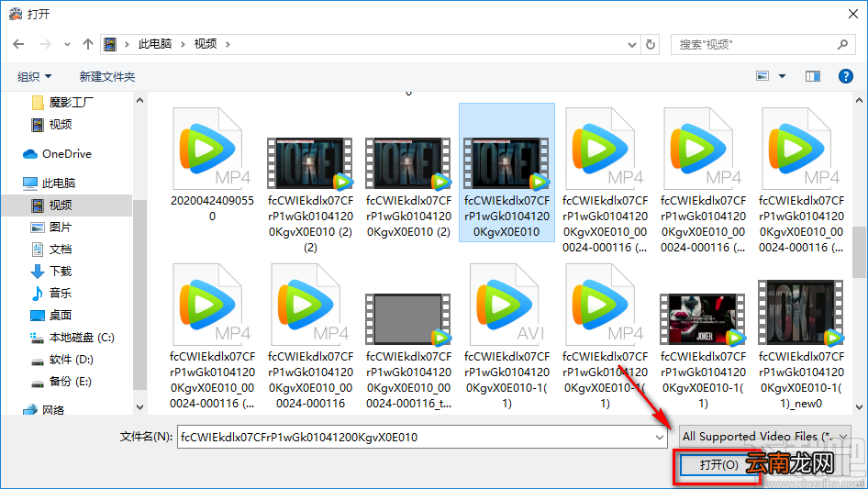Open recent locations dropdown chevron
The image size is (868, 489).
coord(67,44)
